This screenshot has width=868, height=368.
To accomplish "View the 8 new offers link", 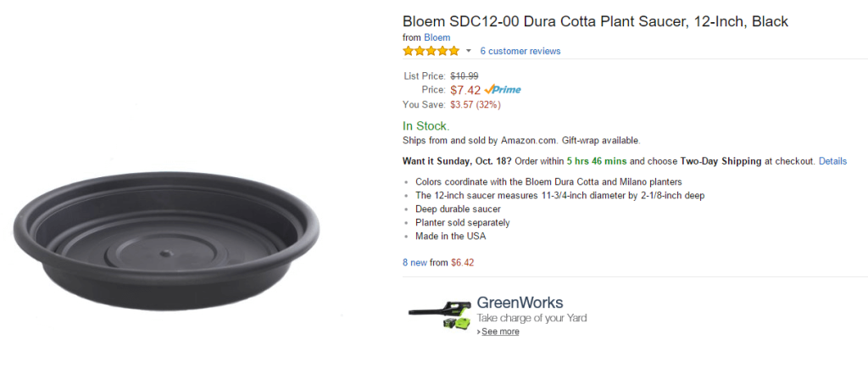I will 415,262.
